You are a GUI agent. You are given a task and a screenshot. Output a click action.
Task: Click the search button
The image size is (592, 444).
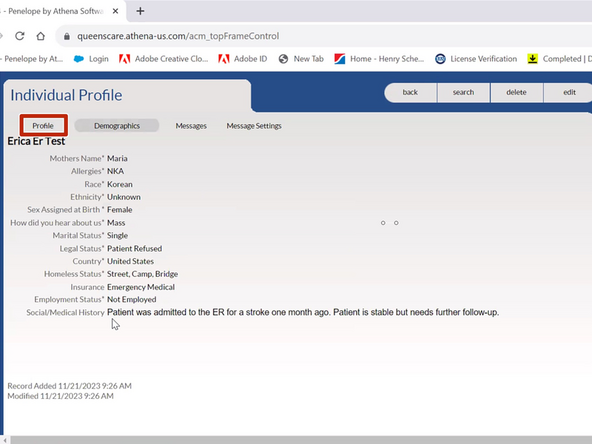(464, 92)
